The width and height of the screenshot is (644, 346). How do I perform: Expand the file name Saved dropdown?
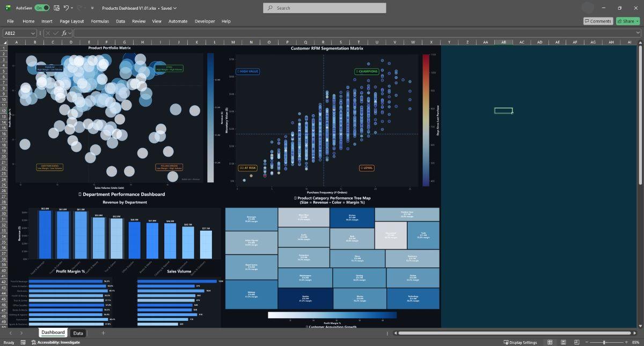175,8
